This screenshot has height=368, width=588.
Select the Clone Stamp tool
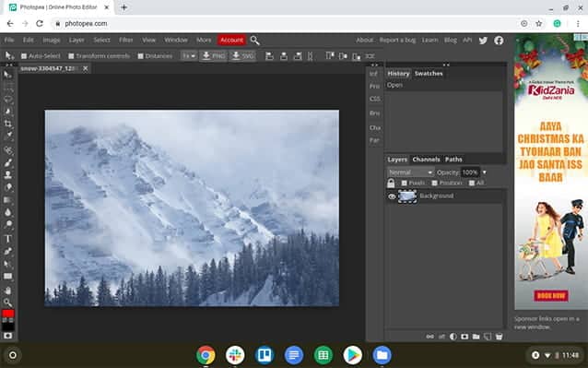pyautogui.click(x=8, y=174)
